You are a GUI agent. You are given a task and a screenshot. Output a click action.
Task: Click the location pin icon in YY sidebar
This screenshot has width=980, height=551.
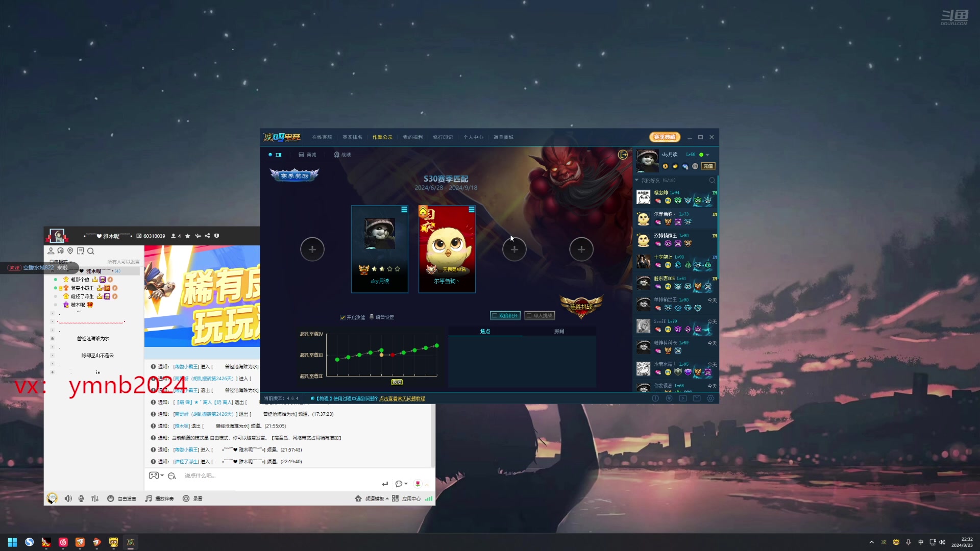(70, 251)
